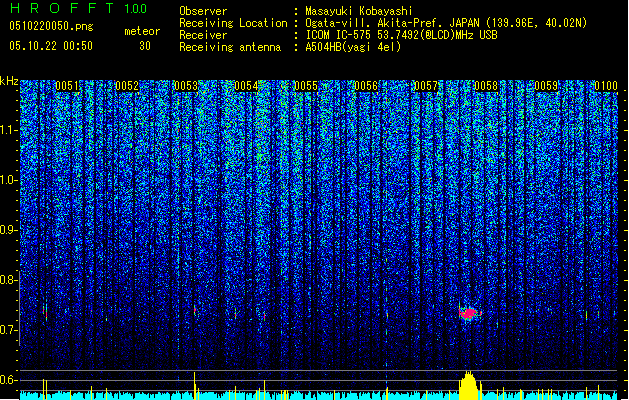Click the date stamp 05.10.22 00:50
This screenshot has width=629, height=400.
(x=51, y=46)
